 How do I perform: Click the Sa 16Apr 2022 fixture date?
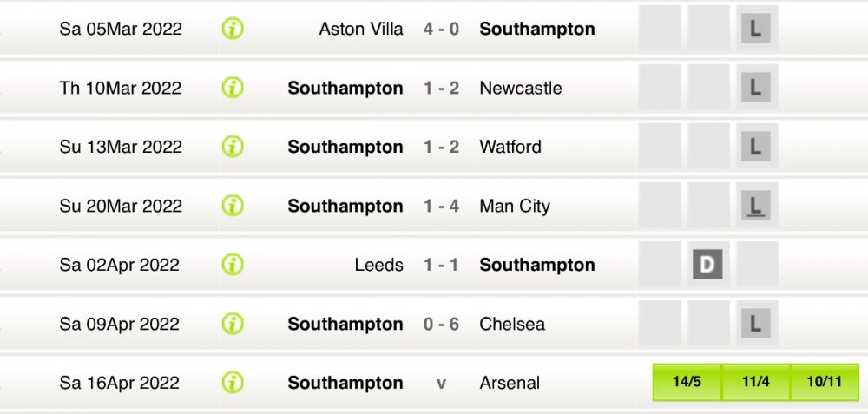click(121, 383)
